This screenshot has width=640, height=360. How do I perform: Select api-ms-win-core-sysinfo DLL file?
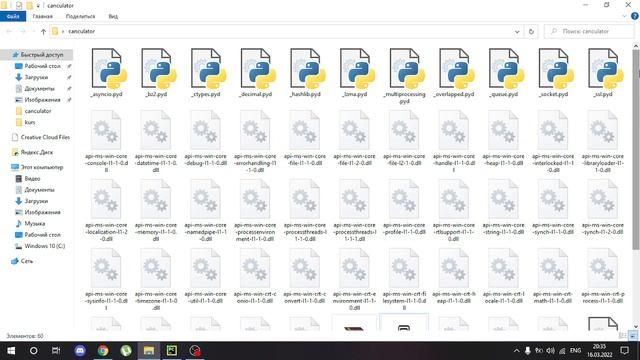click(x=106, y=279)
